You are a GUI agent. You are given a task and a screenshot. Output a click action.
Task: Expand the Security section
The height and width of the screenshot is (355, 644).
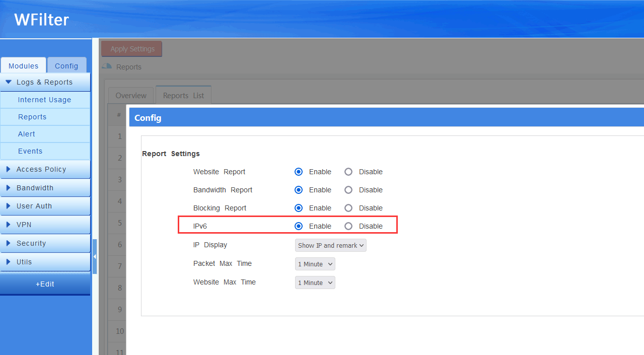(x=45, y=243)
